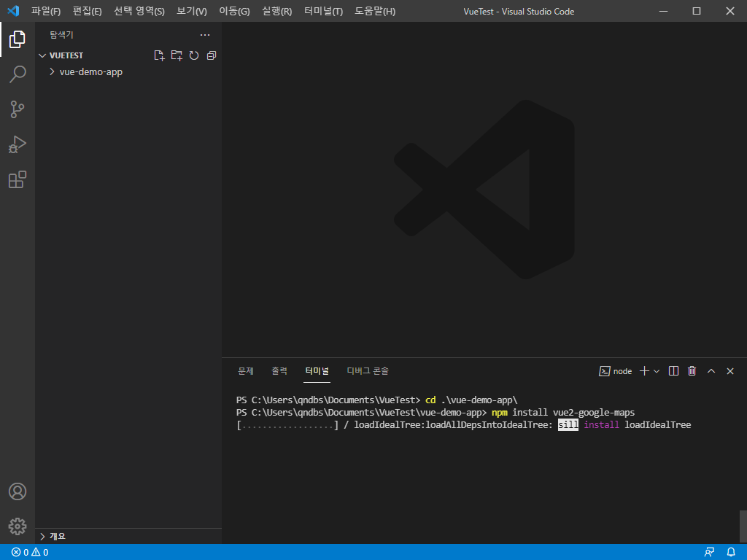
Task: Open the feedback icon in status bar
Action: coord(709,552)
